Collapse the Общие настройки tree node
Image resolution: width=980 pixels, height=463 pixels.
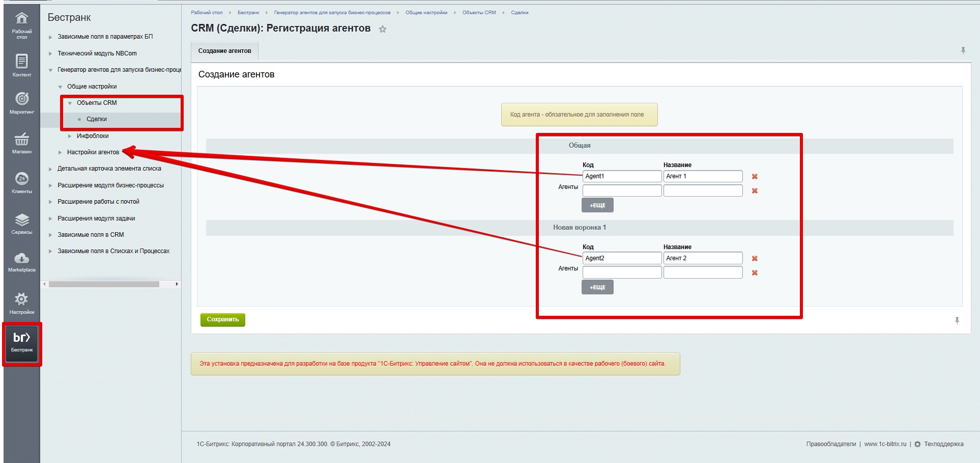click(x=60, y=87)
